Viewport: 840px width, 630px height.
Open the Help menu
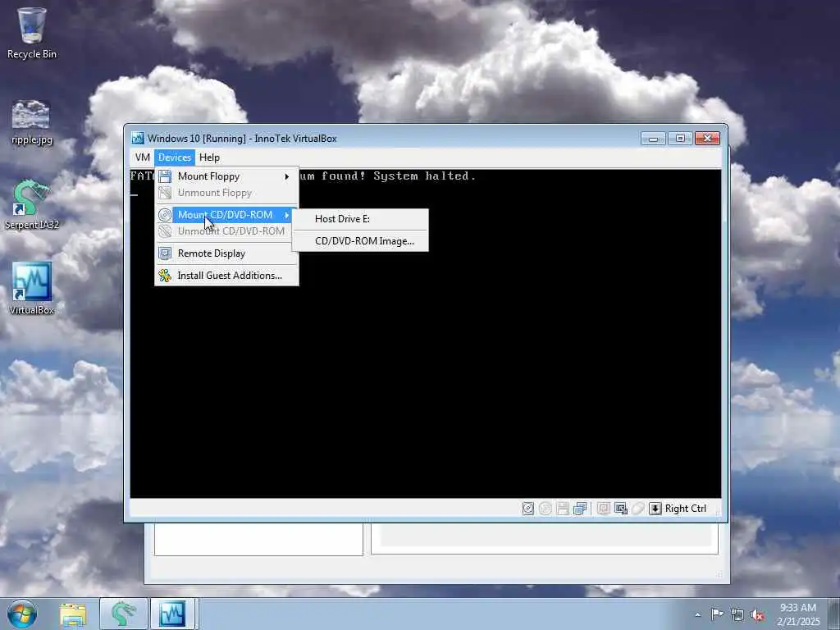209,157
